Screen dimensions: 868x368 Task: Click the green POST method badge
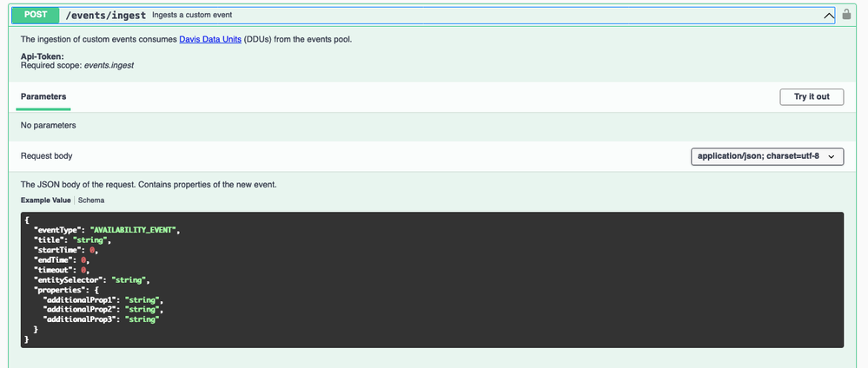pyautogui.click(x=36, y=15)
